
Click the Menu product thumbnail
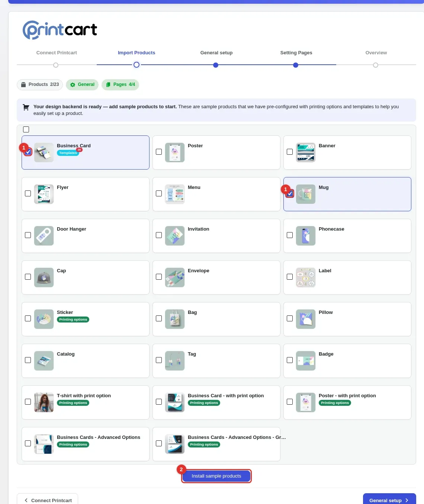[x=175, y=194]
